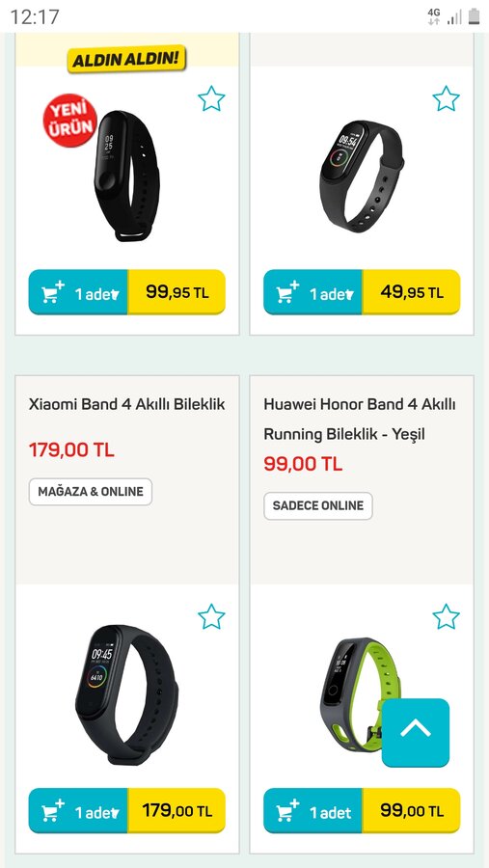Open quantity dropdown on 99,95 TL product

[96, 293]
